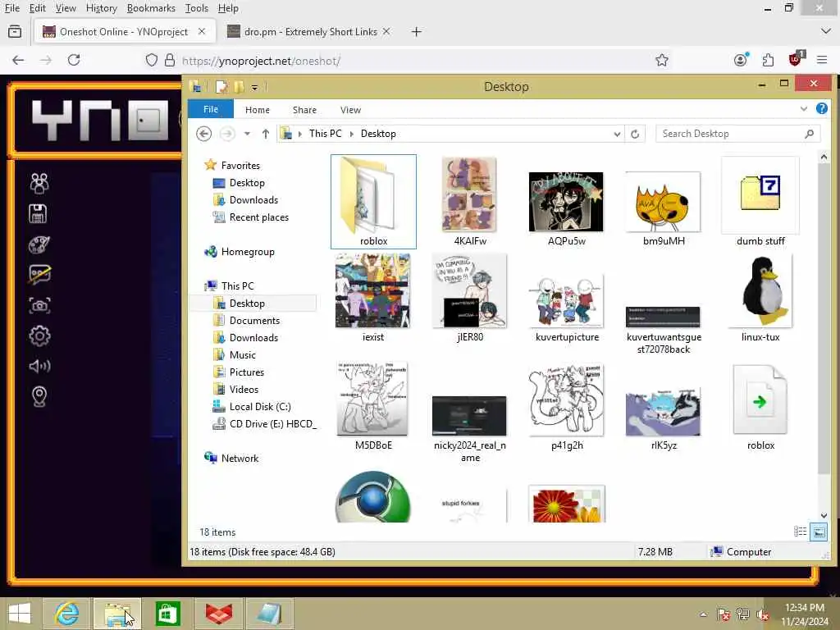
Task: Toggle the YNO chat disabled icon
Action: [39, 274]
